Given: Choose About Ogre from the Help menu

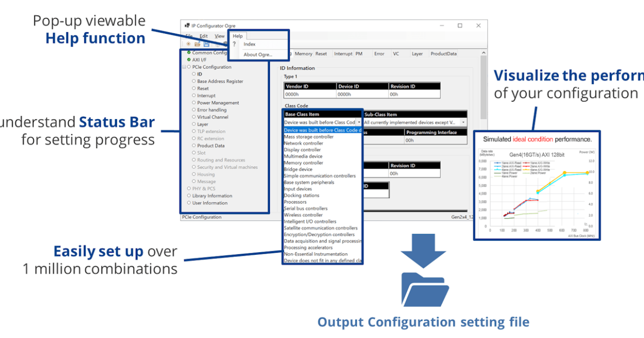Looking at the screenshot, I should [257, 55].
